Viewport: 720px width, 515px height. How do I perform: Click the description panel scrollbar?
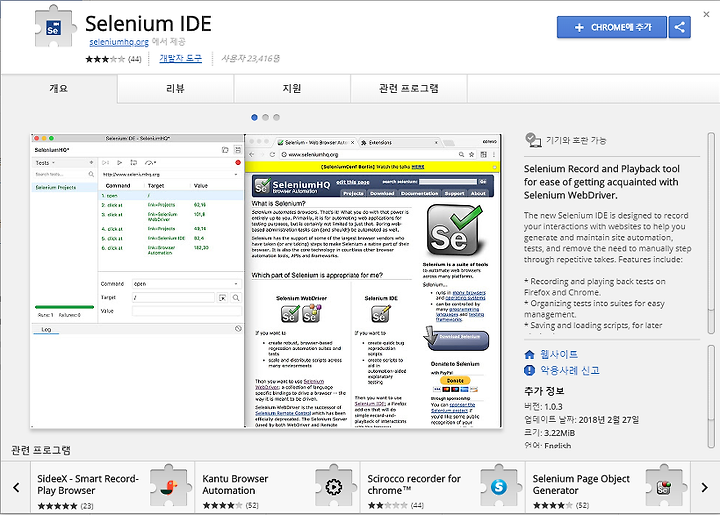(x=711, y=233)
